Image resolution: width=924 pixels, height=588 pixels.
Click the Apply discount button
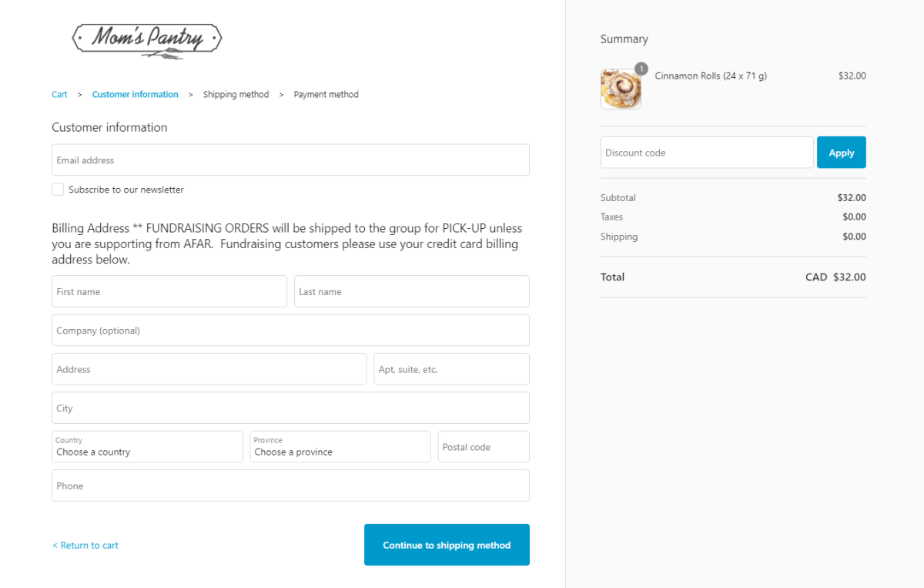pyautogui.click(x=841, y=153)
